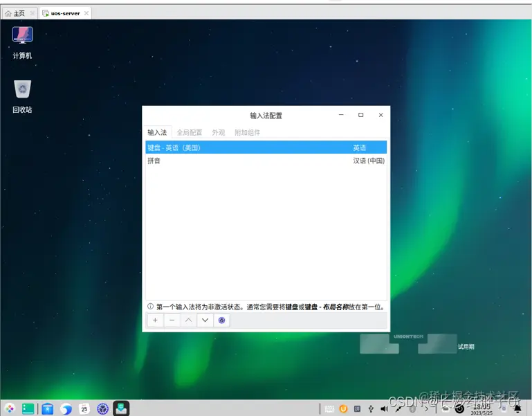The image size is (532, 416).
Task: Open the volume speaker tray icon
Action: pyautogui.click(x=384, y=409)
